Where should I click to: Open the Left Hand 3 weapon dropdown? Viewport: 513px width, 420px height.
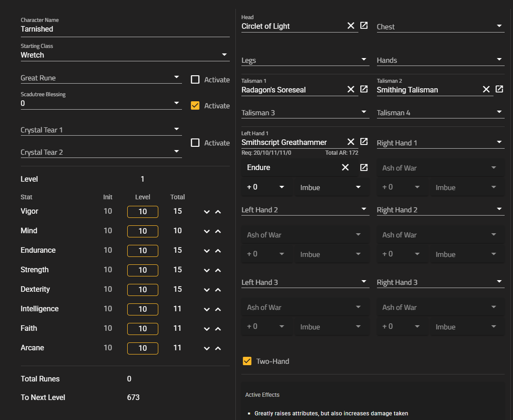305,282
